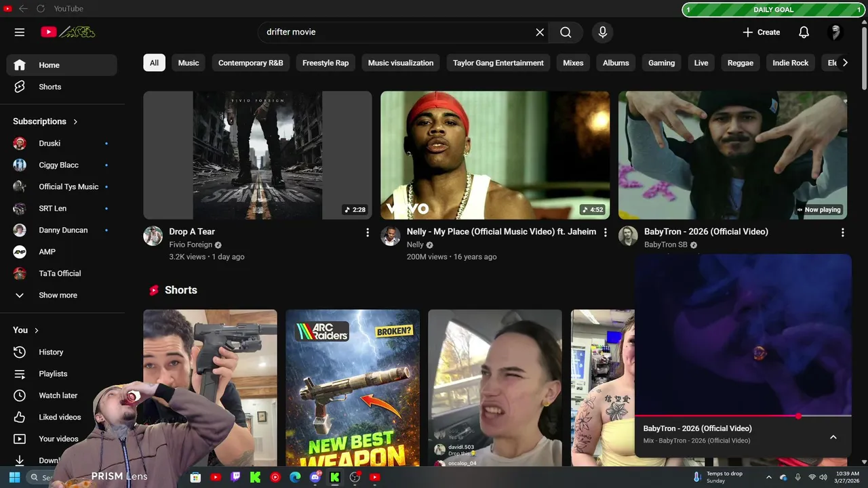Open the Twitch taskbar icon

pyautogui.click(x=235, y=477)
